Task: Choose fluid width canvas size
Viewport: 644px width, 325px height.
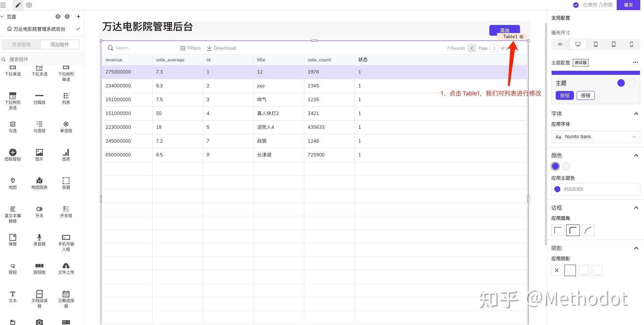Action: [560, 44]
